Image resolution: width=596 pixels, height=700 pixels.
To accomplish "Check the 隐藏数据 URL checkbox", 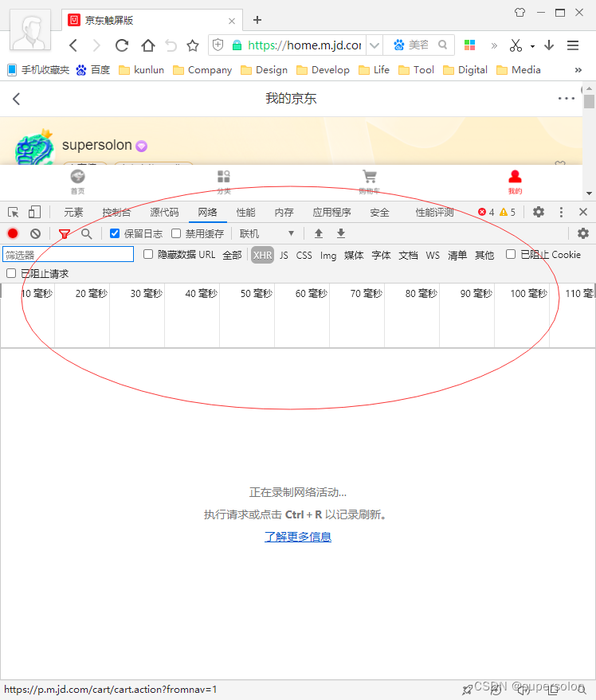I will [x=148, y=255].
